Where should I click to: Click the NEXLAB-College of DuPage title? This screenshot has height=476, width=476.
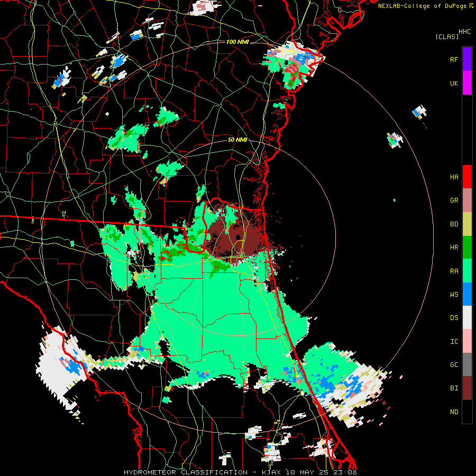pos(422,6)
